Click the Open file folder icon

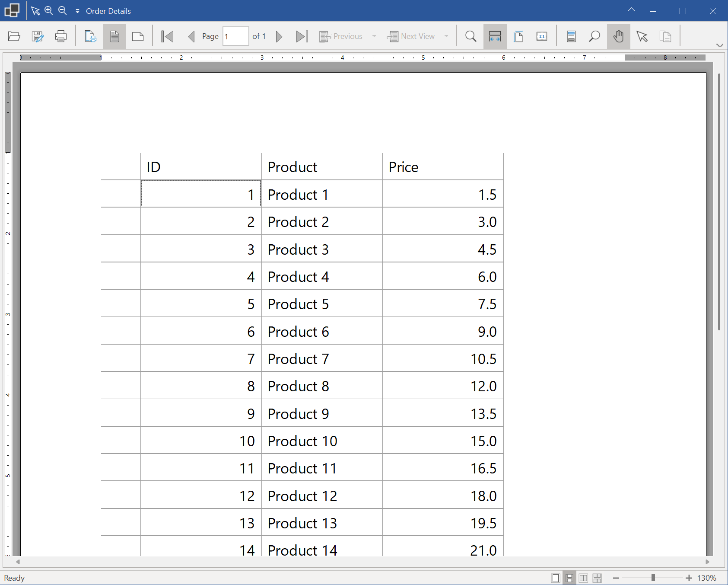[14, 36]
